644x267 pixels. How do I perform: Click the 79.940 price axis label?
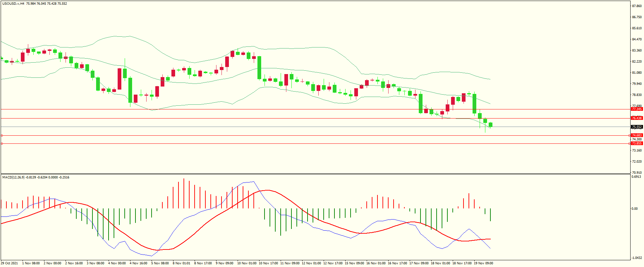(637, 84)
